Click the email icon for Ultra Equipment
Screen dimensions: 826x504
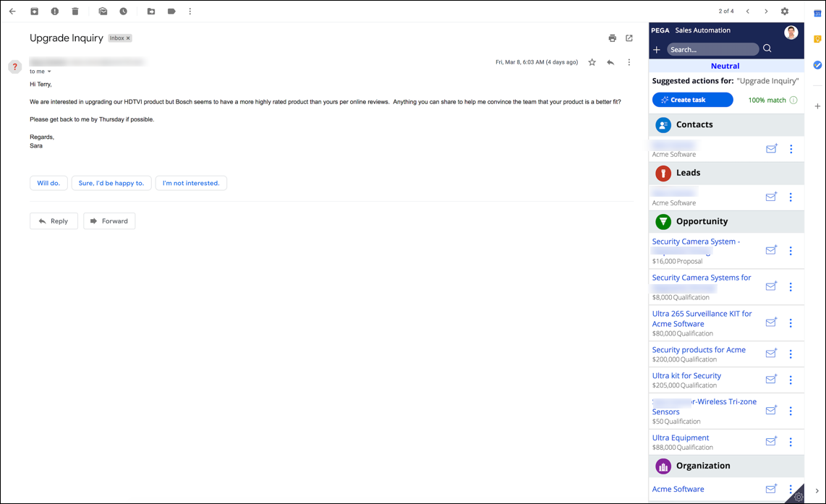pyautogui.click(x=771, y=442)
